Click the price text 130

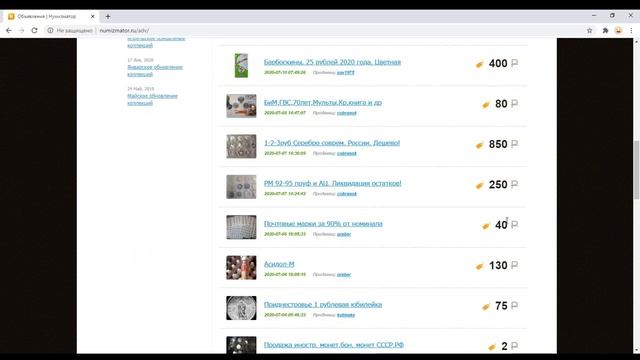[x=498, y=266]
